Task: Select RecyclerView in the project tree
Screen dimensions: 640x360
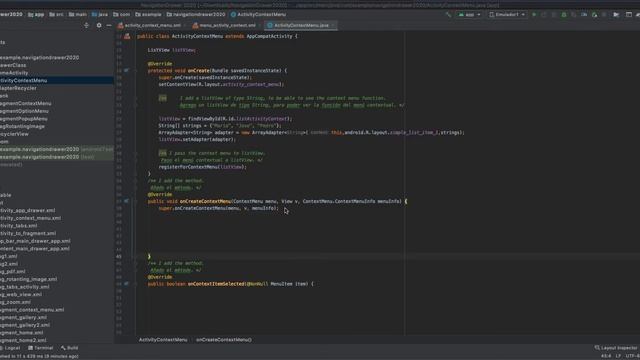Action: [14, 134]
